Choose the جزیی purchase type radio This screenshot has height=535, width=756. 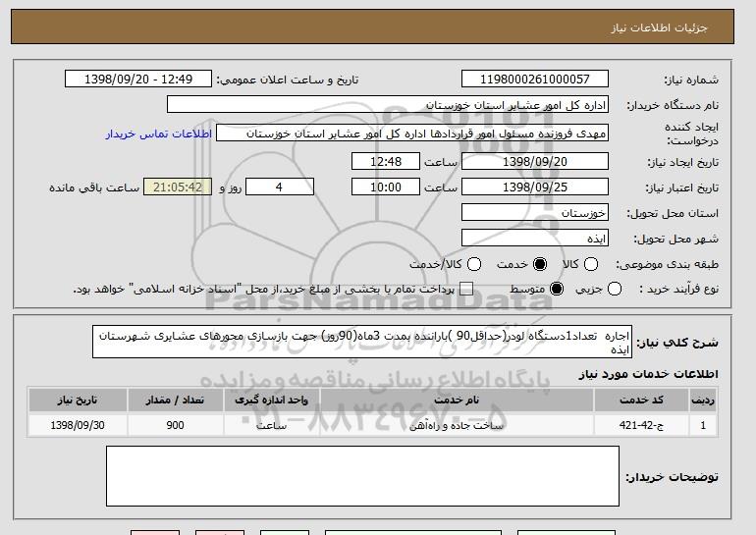point(615,290)
